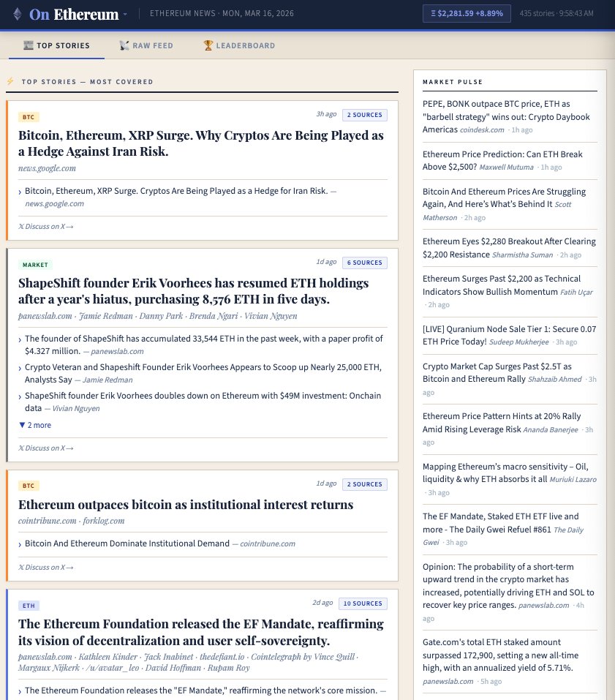The image size is (615, 700).
Task: Open the ShapeShift founder Erik Voorhees headline
Action: tap(194, 291)
